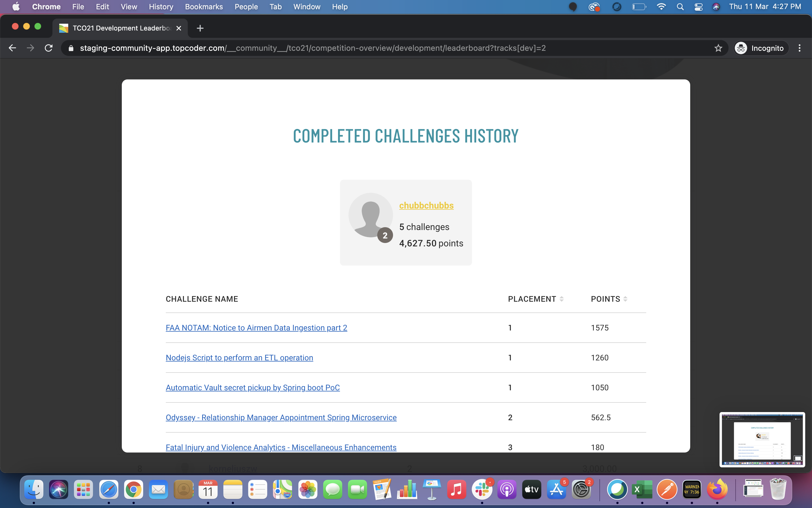Click the browser forward arrow
Viewport: 812px width, 508px height.
[x=30, y=48]
